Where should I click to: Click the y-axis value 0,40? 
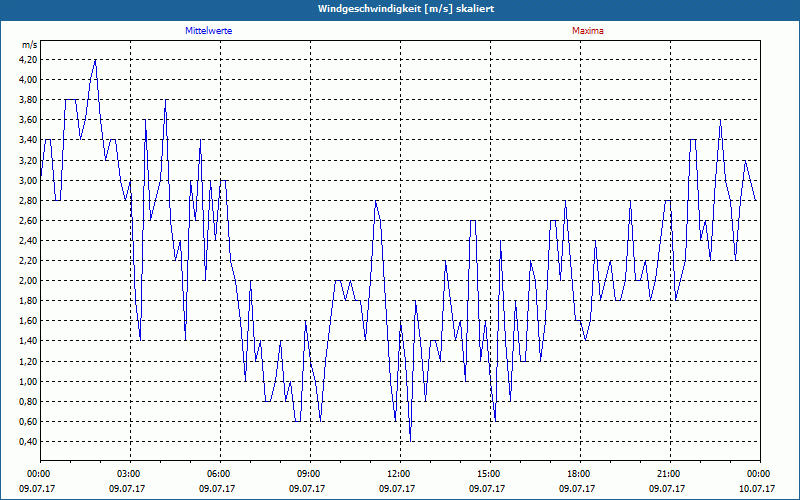coord(28,442)
